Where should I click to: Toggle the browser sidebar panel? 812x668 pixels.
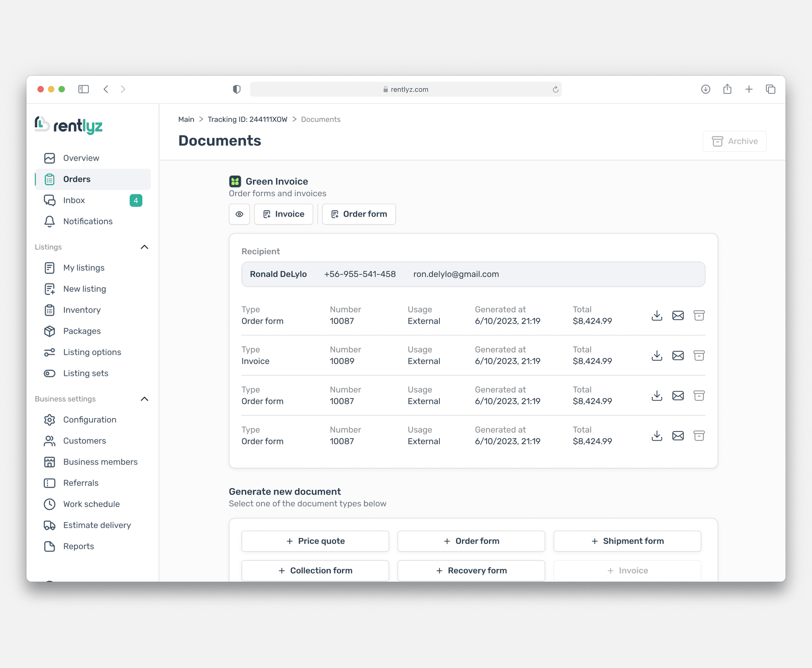(83, 89)
